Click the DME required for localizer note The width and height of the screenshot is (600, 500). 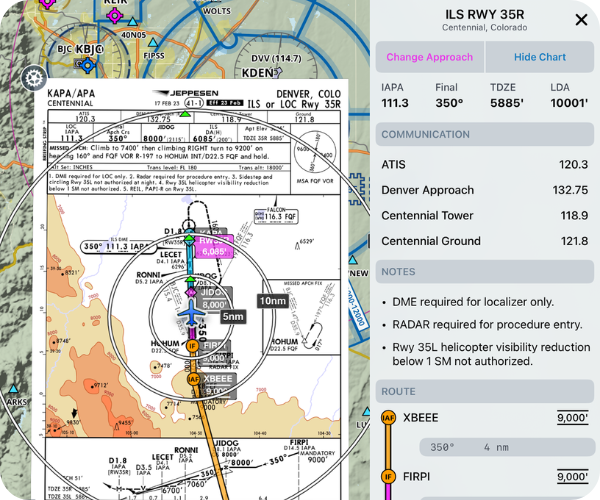(x=473, y=302)
